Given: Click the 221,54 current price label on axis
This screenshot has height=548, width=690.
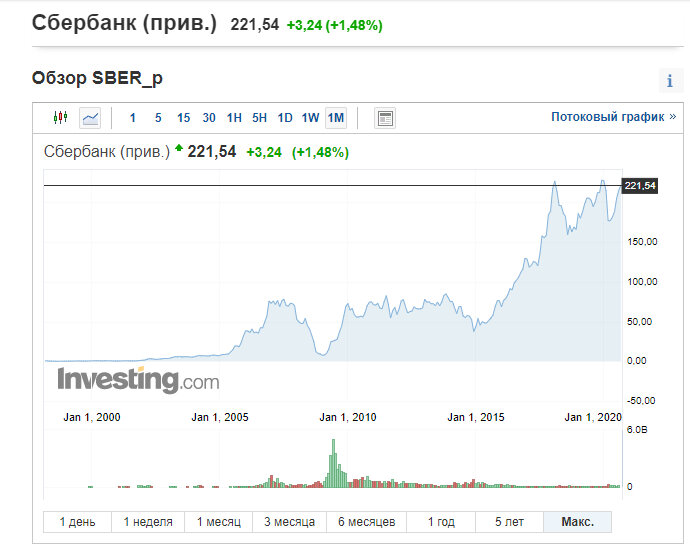Looking at the screenshot, I should [639, 186].
